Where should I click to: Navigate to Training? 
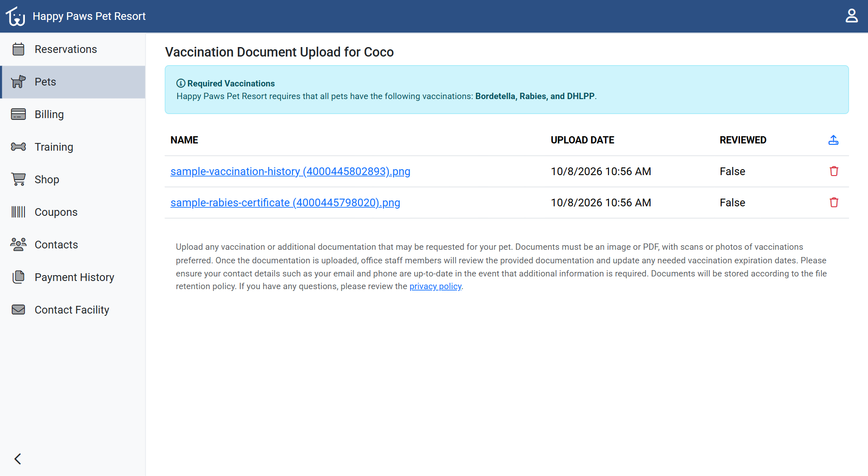[73, 147]
